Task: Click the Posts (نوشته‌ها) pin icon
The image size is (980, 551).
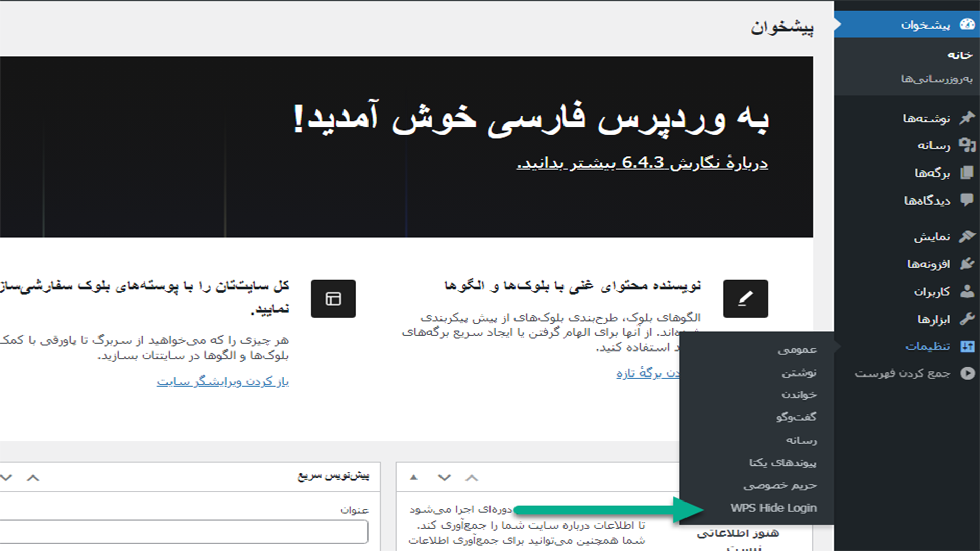Action: [967, 118]
